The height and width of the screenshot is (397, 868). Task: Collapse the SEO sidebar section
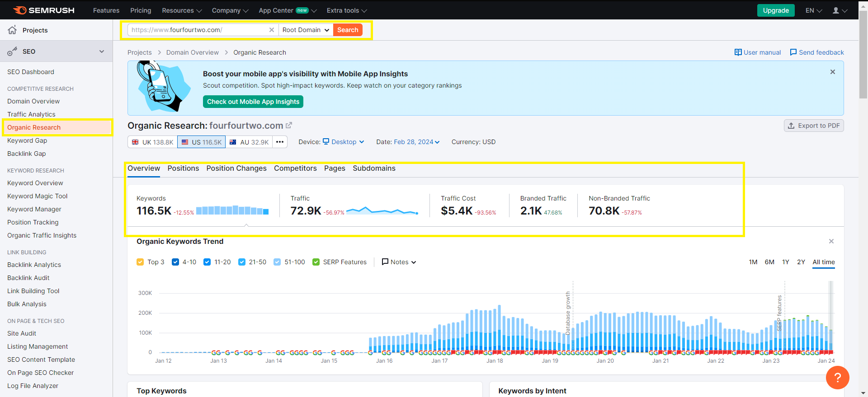click(102, 51)
